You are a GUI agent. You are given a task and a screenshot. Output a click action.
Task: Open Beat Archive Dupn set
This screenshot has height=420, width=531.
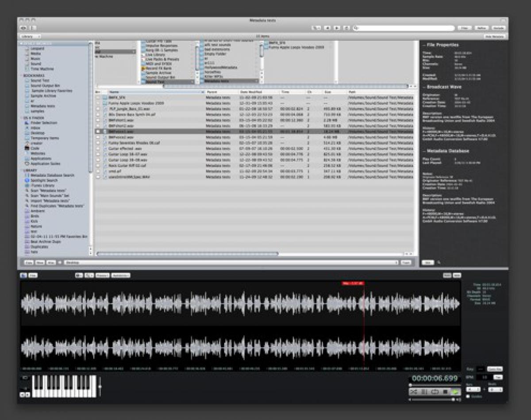45,242
